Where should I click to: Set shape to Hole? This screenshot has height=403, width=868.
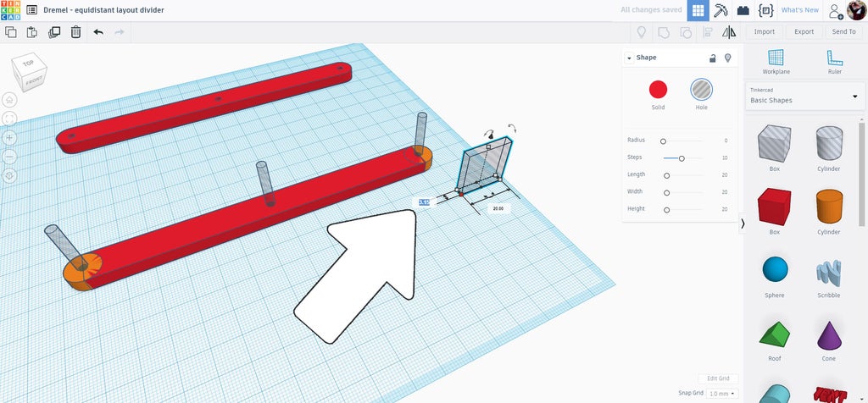coord(701,94)
